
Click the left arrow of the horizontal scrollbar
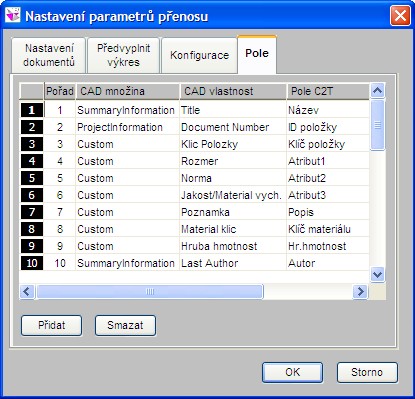tap(27, 292)
